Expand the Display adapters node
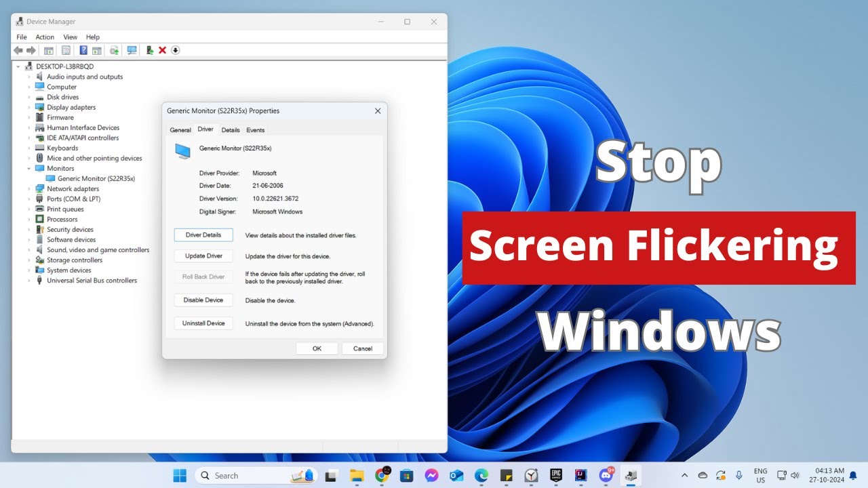Viewport: 868px width, 488px height. pyautogui.click(x=29, y=107)
